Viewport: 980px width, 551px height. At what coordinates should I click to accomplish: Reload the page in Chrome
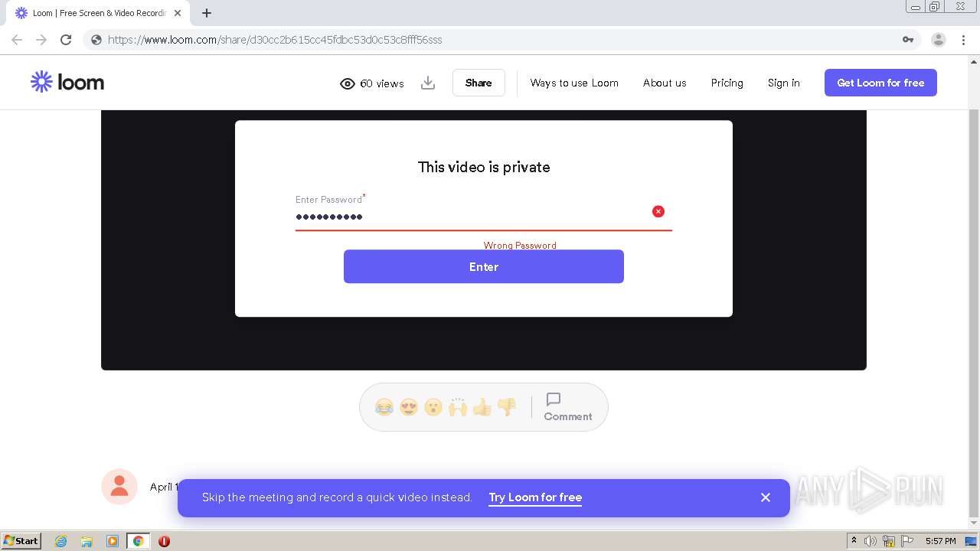tap(66, 40)
